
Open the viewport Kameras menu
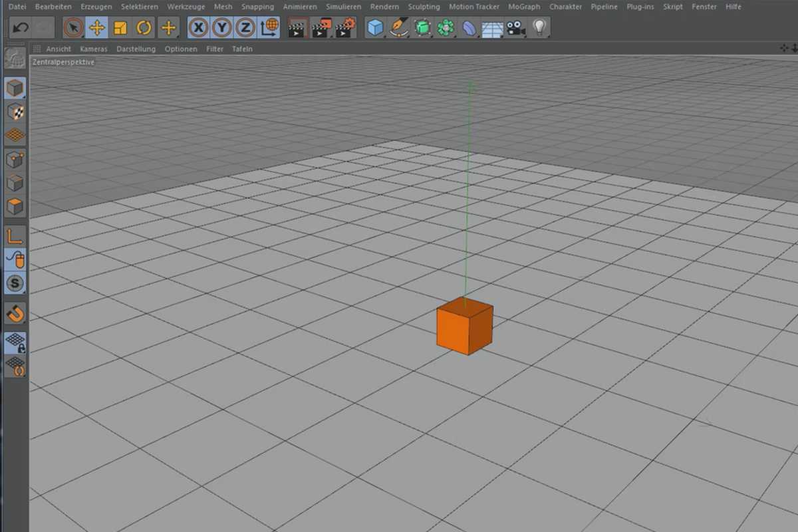point(93,49)
